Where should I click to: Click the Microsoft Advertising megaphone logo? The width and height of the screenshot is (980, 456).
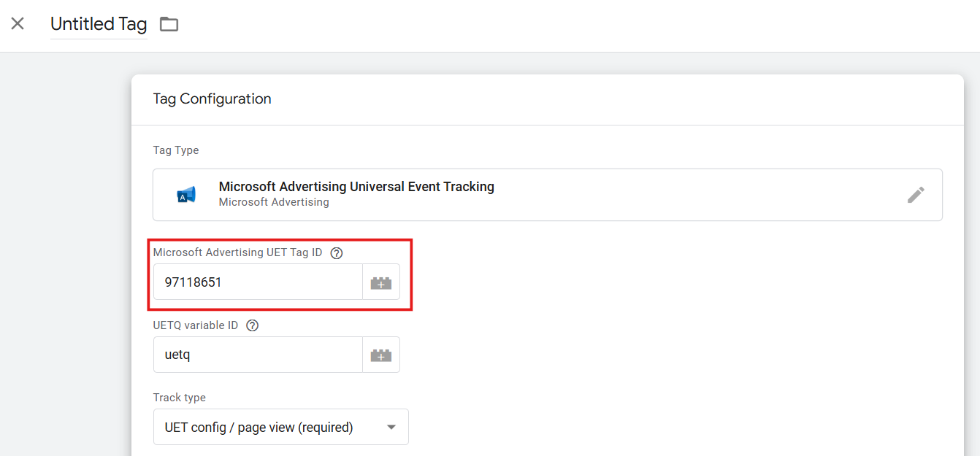pos(186,195)
